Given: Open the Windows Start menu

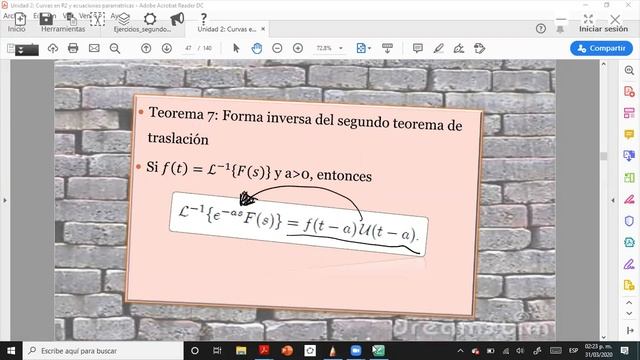Looking at the screenshot, I should click(11, 351).
